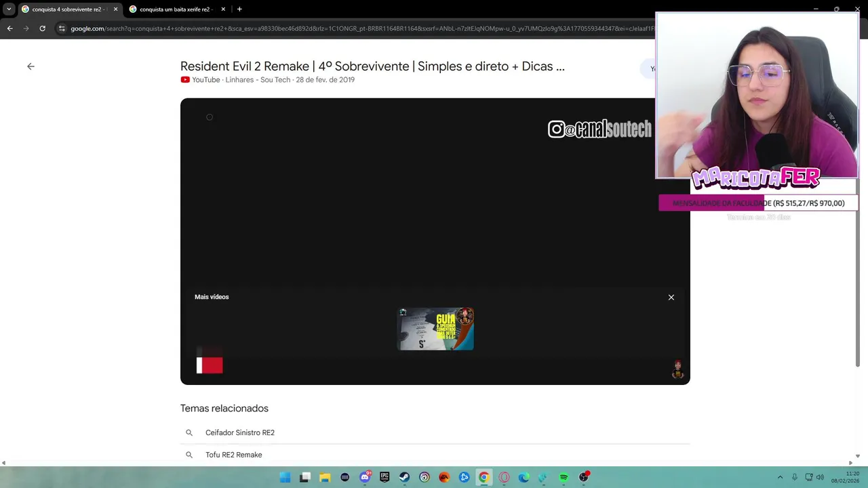
Task: Open Spotify from the taskbar
Action: [x=564, y=477]
